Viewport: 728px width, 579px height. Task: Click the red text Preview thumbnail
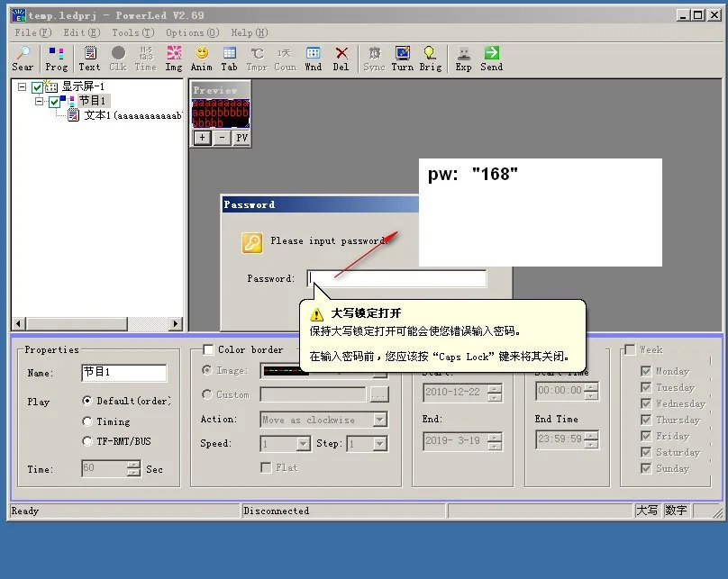221,113
